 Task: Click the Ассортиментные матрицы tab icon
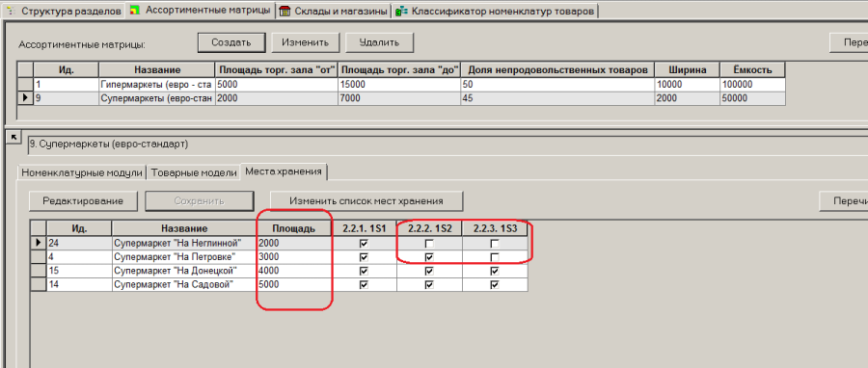[x=135, y=10]
